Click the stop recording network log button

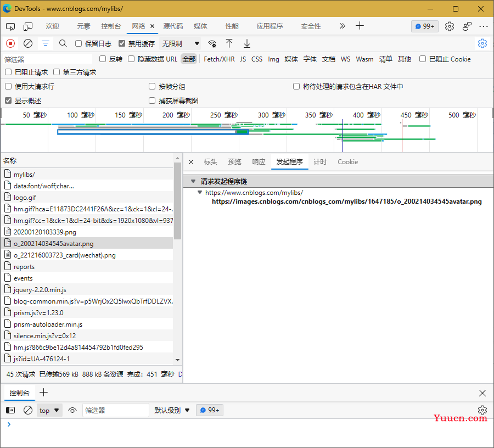10,43
